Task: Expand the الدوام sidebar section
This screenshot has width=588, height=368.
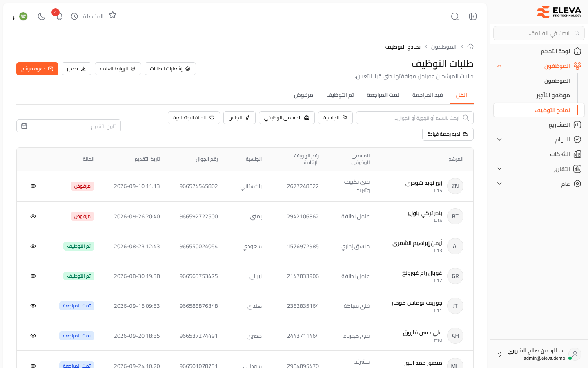Action: [x=499, y=139]
